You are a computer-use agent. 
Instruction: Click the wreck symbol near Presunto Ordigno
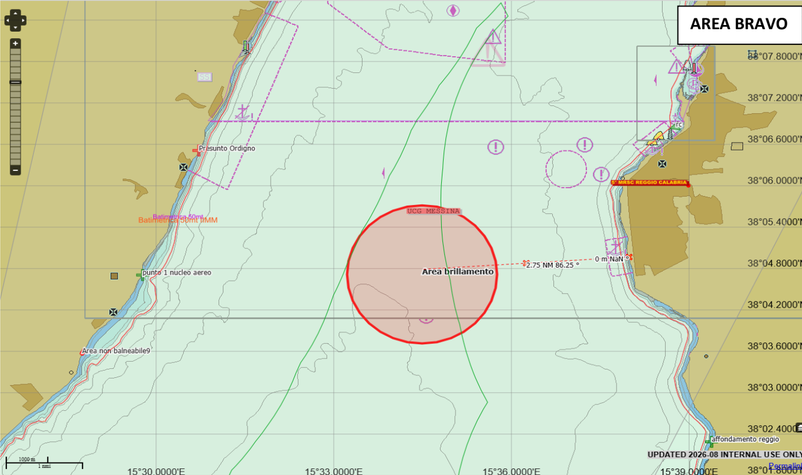pyautogui.click(x=184, y=167)
